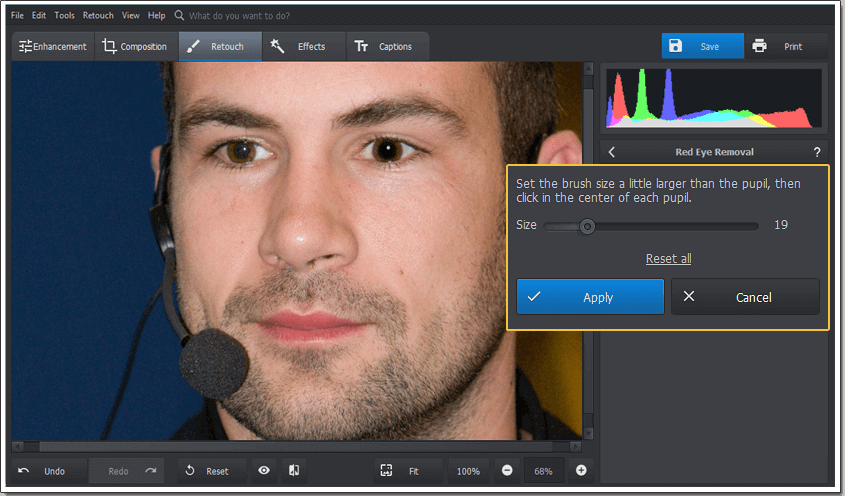
Task: Click the Print printer icon
Action: coord(760,46)
